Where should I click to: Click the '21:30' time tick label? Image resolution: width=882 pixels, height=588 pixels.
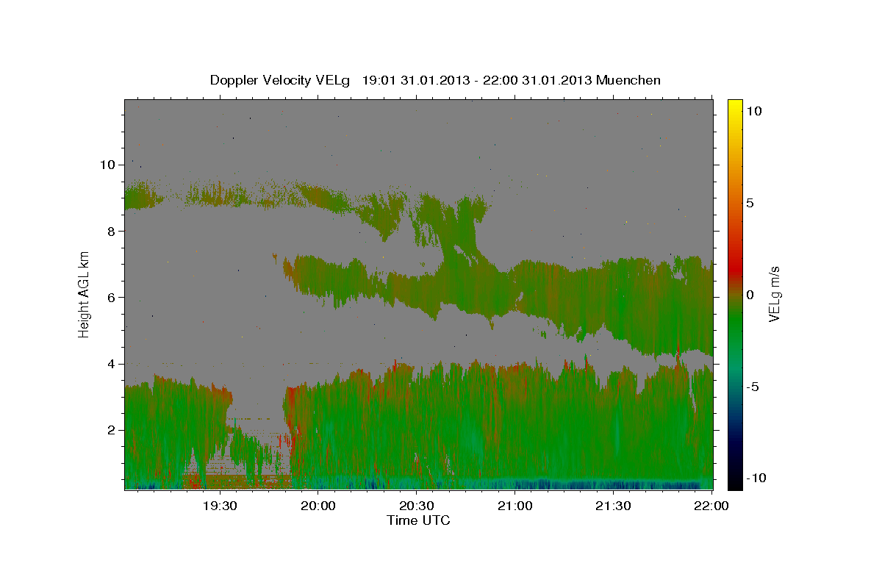pyautogui.click(x=613, y=506)
